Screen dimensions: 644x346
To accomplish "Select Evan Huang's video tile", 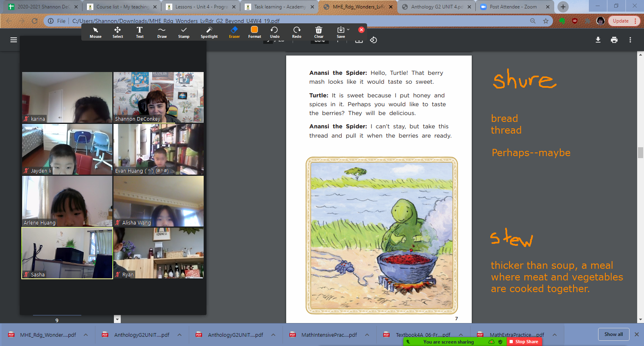I will (x=159, y=149).
